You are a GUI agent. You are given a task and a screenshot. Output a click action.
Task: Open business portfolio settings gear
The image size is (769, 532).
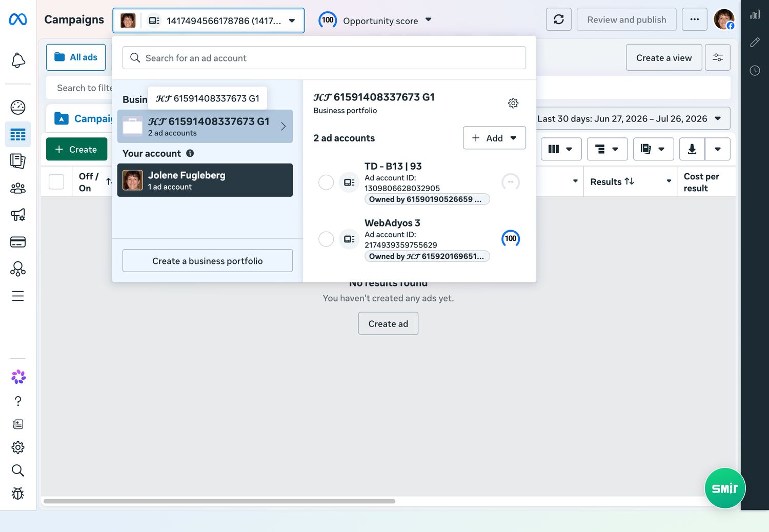513,104
